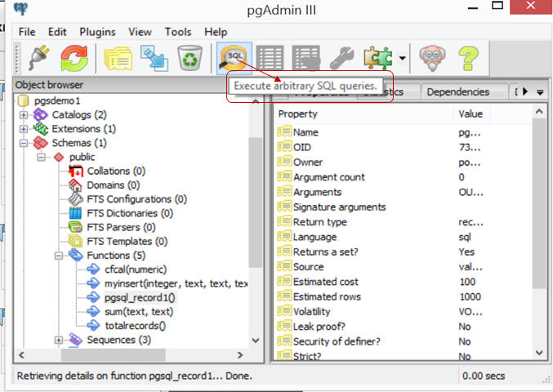
Task: Select the Argument count property row
Action: tap(405, 177)
